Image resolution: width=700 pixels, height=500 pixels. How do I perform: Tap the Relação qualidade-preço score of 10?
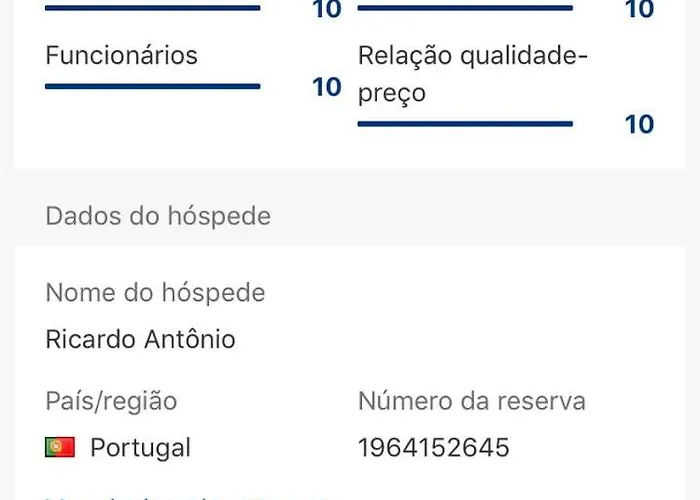pyautogui.click(x=639, y=124)
